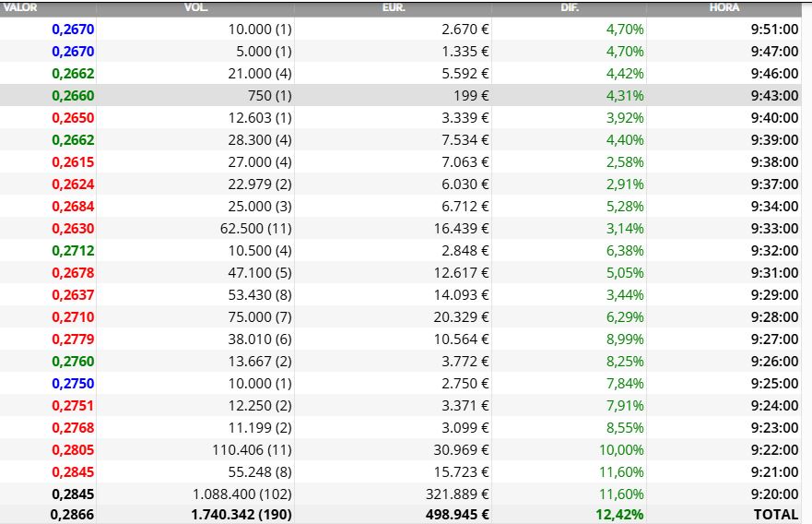The width and height of the screenshot is (812, 524).
Task: Click the EUR. column header
Action: pyautogui.click(x=394, y=7)
